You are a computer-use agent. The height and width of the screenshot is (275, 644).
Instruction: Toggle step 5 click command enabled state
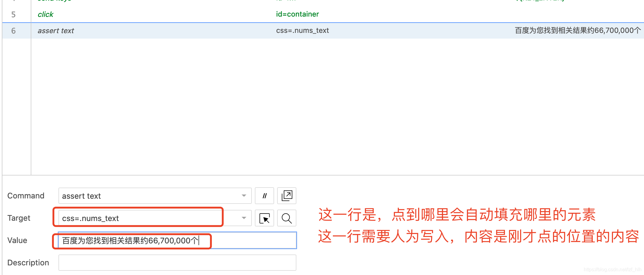[x=45, y=14]
